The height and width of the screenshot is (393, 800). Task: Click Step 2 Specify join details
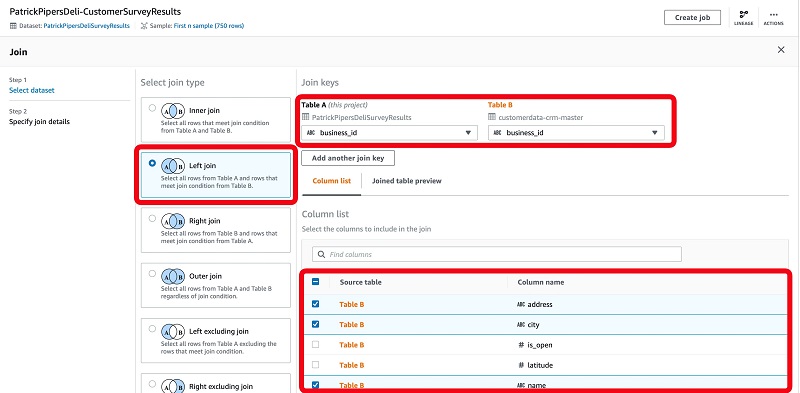point(39,121)
